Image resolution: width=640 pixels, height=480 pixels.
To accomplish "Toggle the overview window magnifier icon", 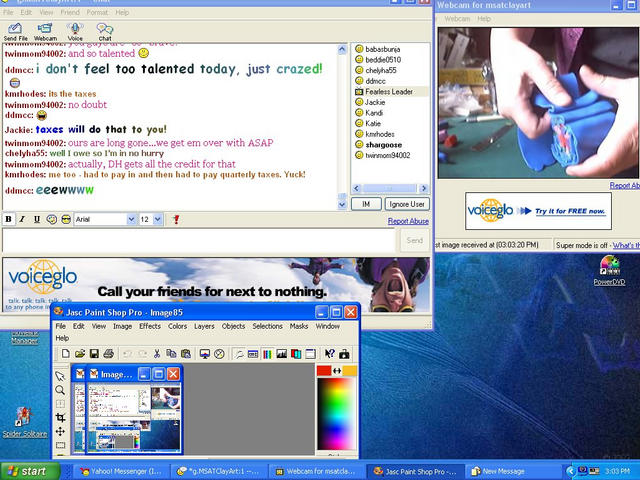I will pos(238,353).
